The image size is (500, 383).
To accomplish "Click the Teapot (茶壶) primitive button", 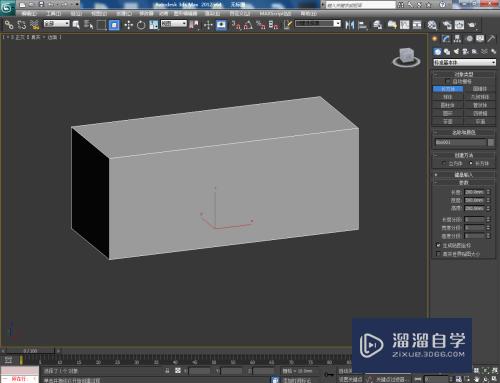I will tap(448, 122).
